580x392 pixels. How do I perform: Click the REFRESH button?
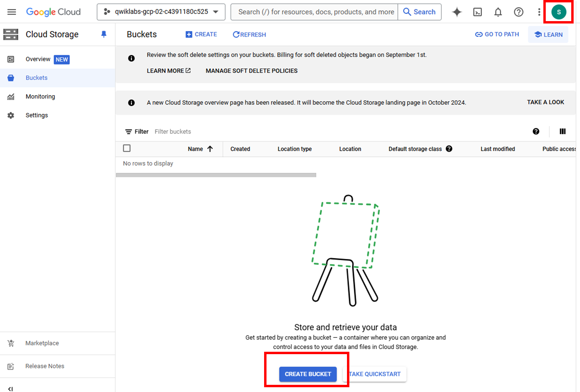(x=249, y=35)
